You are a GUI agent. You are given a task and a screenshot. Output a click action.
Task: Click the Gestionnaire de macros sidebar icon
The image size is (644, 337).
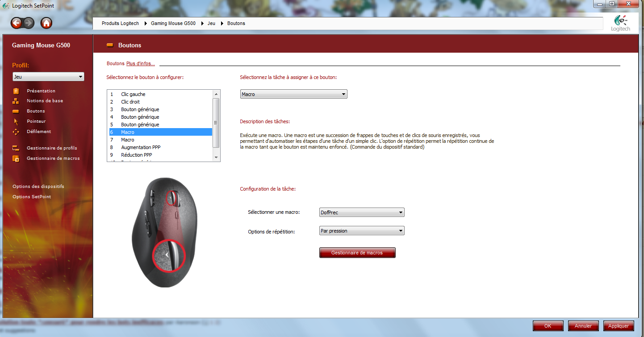[16, 158]
